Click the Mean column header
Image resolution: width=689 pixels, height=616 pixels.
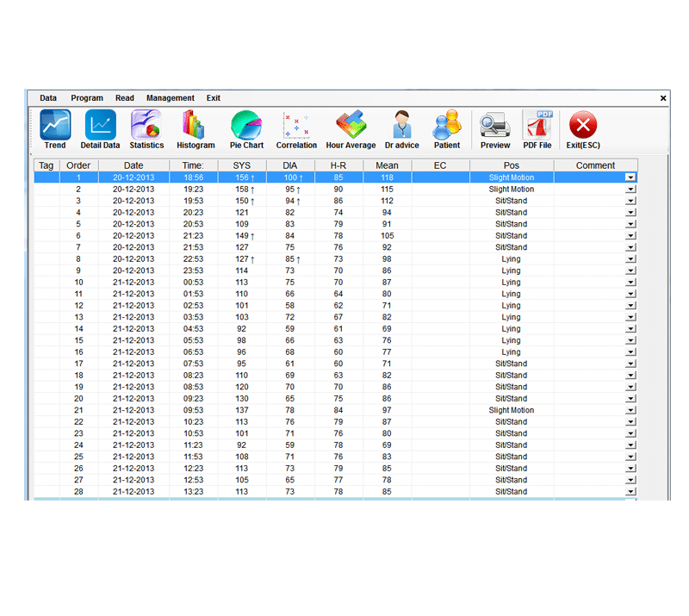pyautogui.click(x=387, y=165)
